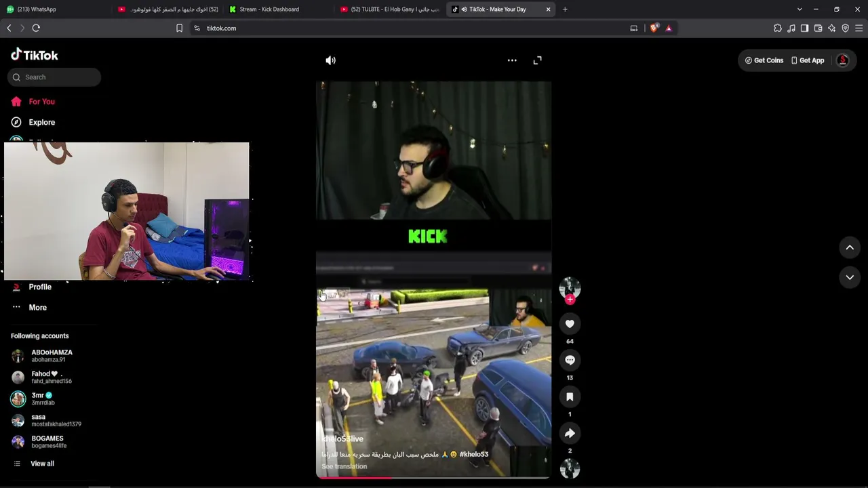The height and width of the screenshot is (488, 868).
Task: Open the browser hamburger main menu
Action: pyautogui.click(x=859, y=28)
